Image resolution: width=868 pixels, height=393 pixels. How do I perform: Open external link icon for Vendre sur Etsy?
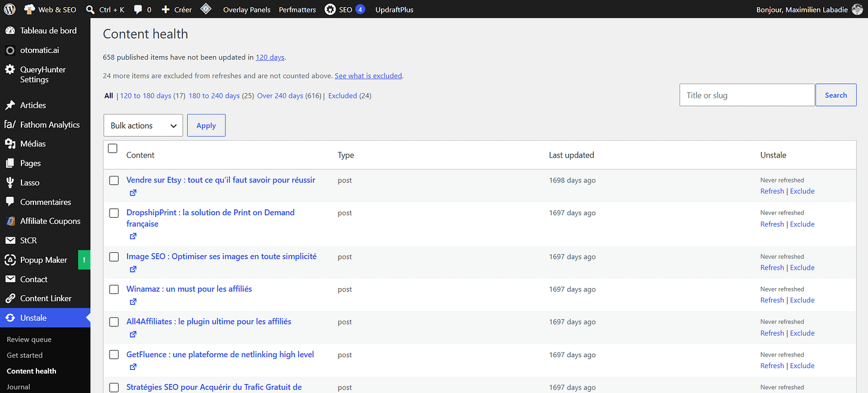tap(133, 193)
